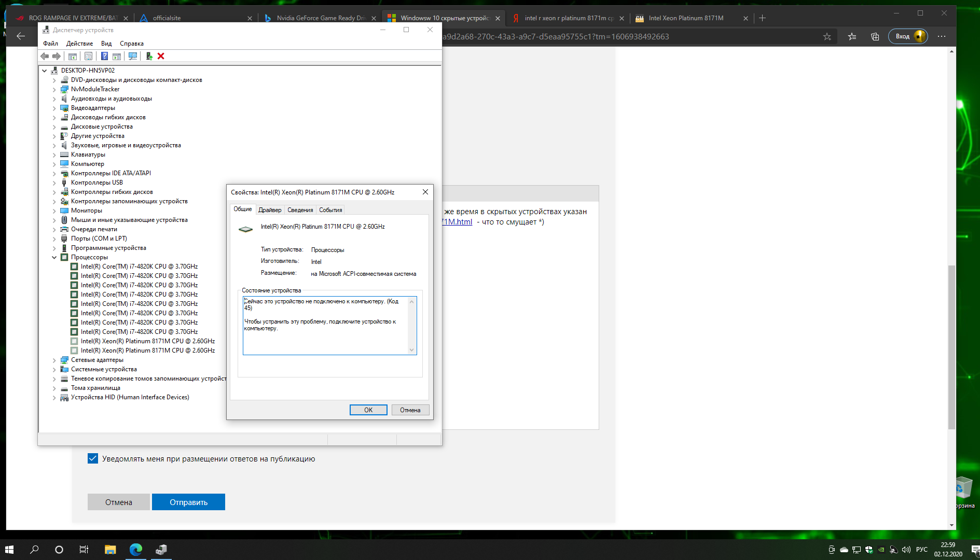Switch to Microsoft Edge on the taskbar

click(x=136, y=550)
